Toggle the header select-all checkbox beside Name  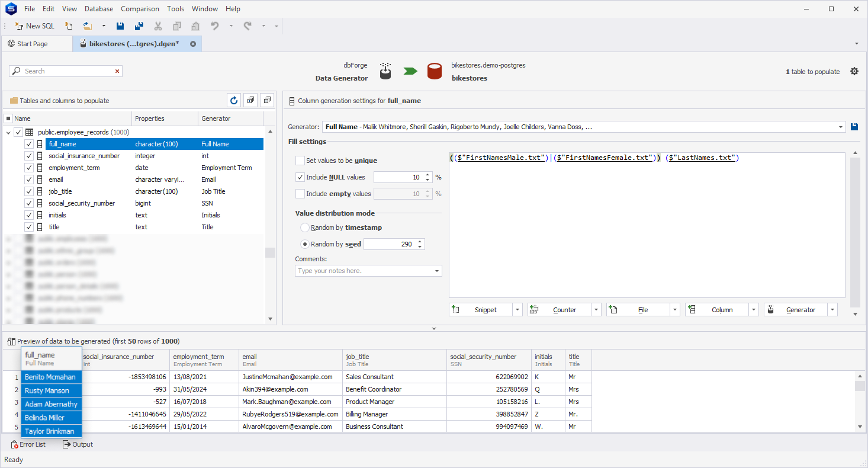click(x=8, y=118)
